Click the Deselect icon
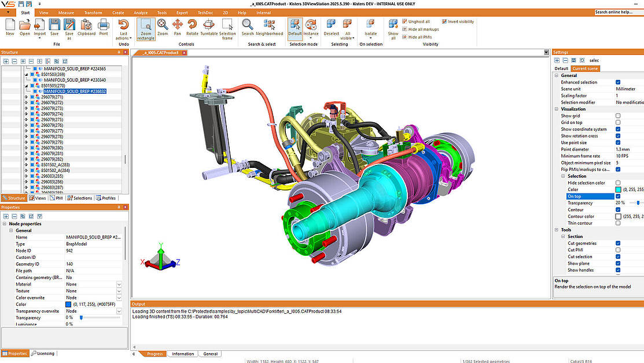644x363 pixels. [332, 27]
